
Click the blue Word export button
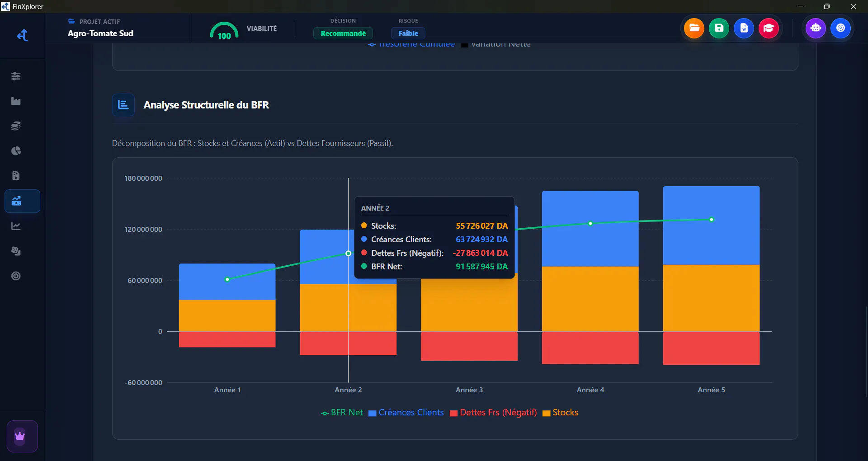point(744,28)
